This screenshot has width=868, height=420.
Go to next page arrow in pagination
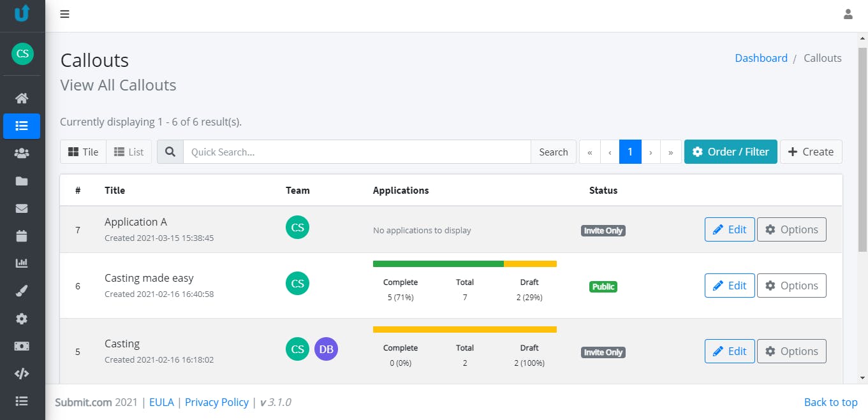tap(651, 152)
